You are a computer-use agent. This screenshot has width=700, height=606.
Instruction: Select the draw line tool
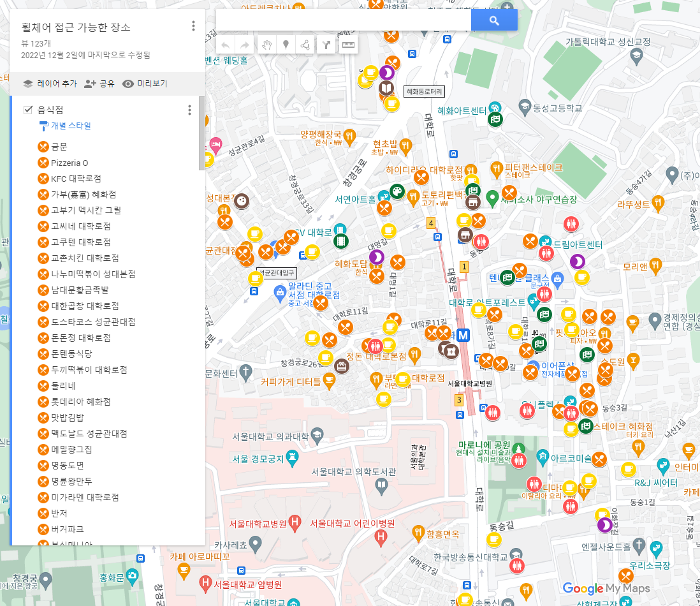tap(305, 45)
